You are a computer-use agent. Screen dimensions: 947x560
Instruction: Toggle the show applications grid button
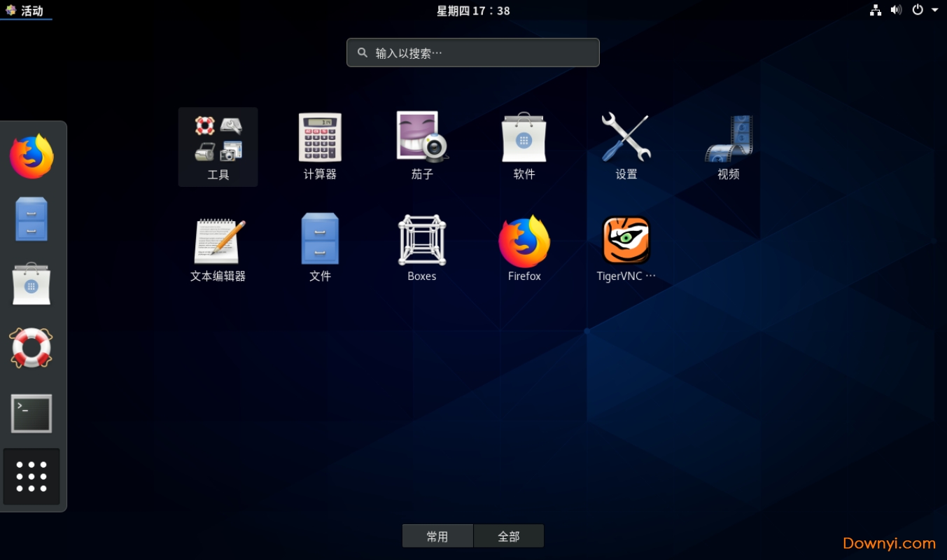(31, 477)
